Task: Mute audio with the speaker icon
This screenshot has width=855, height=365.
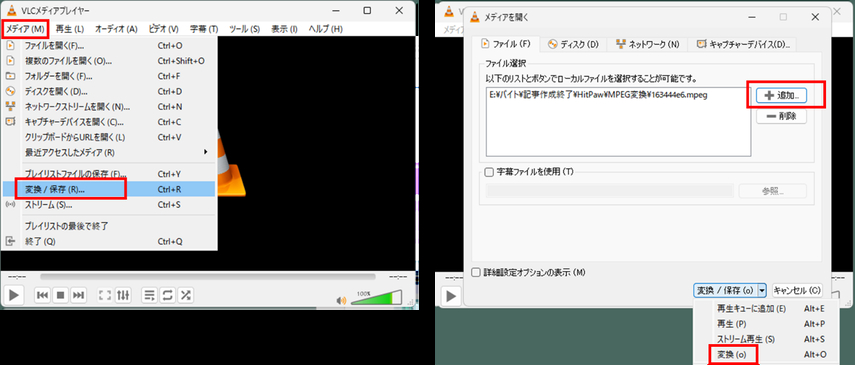Action: pos(341,300)
